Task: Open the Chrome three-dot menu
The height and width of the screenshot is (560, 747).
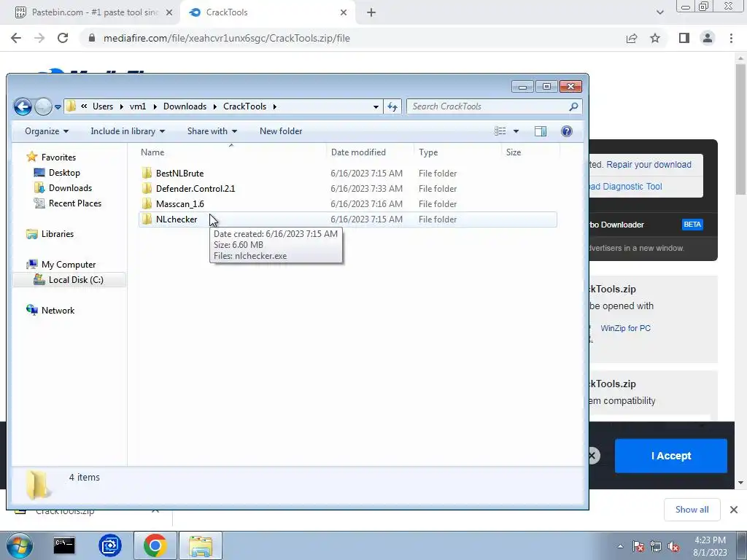Action: 731,38
